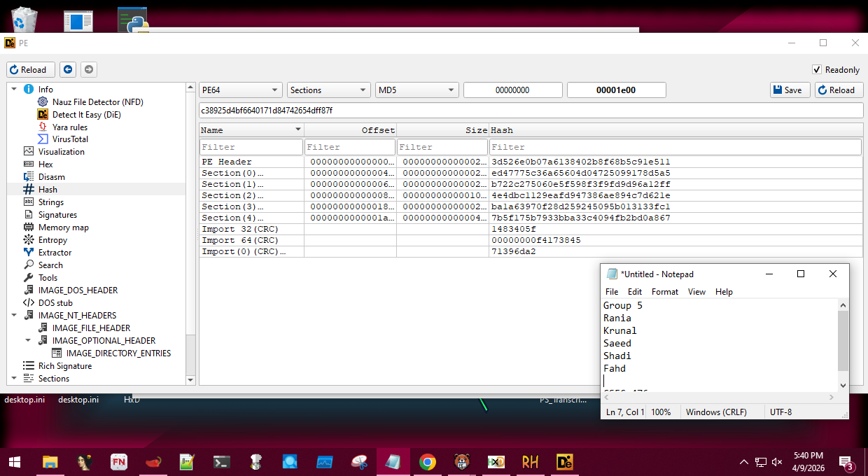Collapse the Info tree node

pos(14,90)
